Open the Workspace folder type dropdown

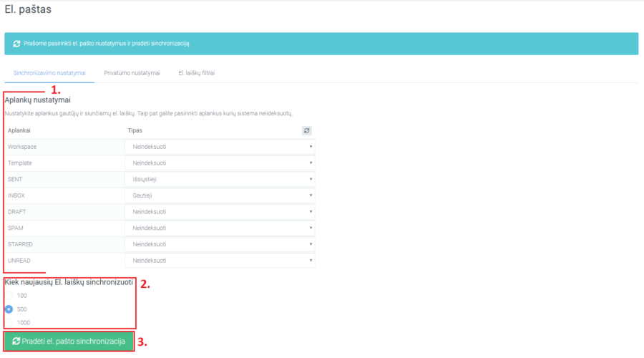coord(220,147)
